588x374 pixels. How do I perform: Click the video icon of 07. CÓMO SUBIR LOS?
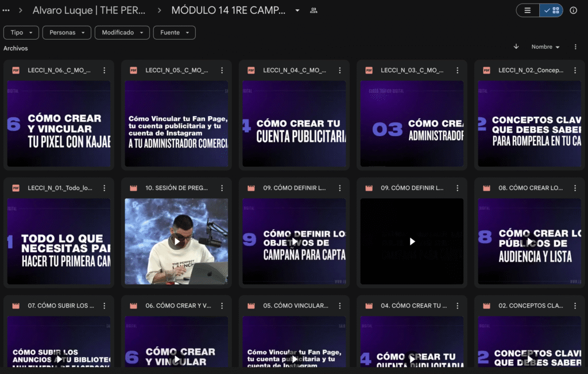coord(16,306)
